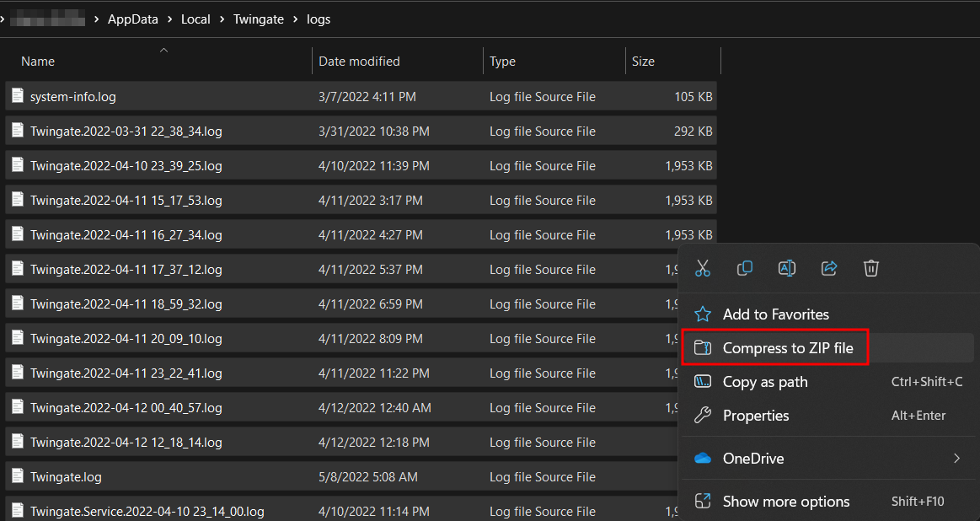Click the file icon beside Twingate.2022-04-11 15_17_53.log

[19, 200]
